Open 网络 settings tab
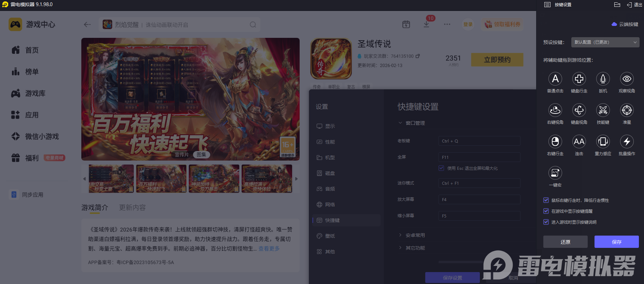Screen dimensions: 644x284 coord(346,205)
